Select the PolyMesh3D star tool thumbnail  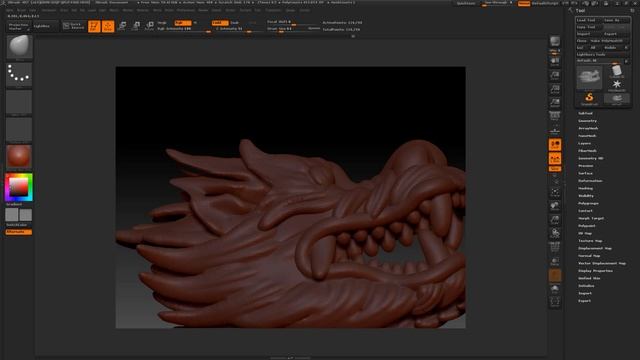coord(616,85)
